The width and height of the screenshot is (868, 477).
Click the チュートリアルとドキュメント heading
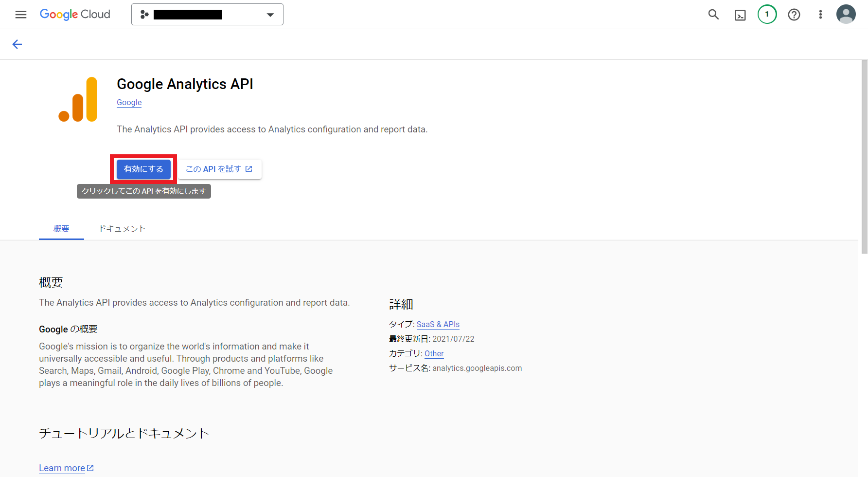pos(124,433)
